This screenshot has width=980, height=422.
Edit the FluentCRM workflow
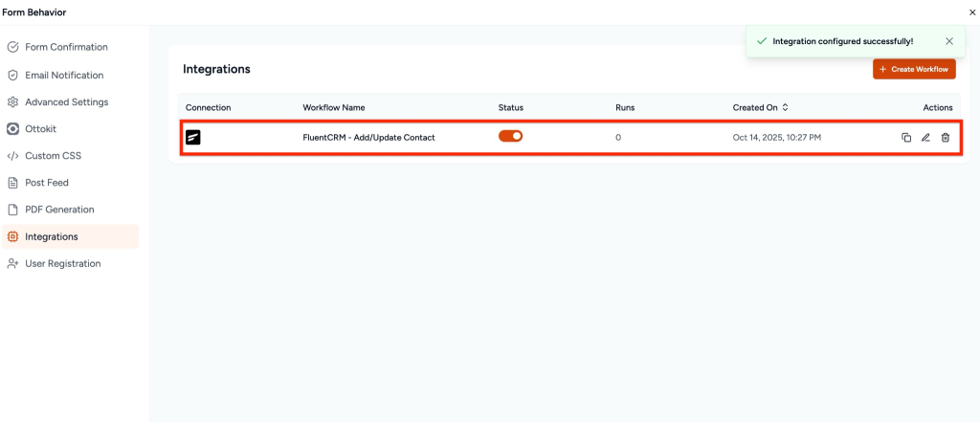point(925,138)
